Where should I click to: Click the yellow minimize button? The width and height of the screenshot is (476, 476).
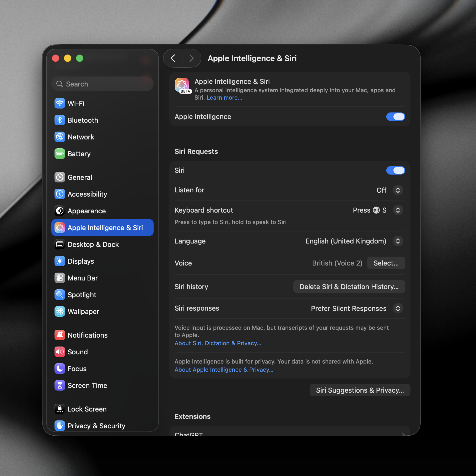pyautogui.click(x=68, y=58)
